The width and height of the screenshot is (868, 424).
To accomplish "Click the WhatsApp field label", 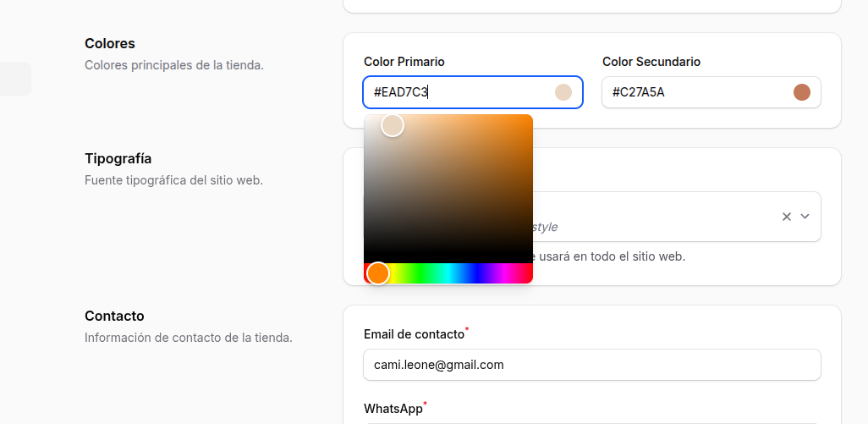I will click(x=393, y=409).
